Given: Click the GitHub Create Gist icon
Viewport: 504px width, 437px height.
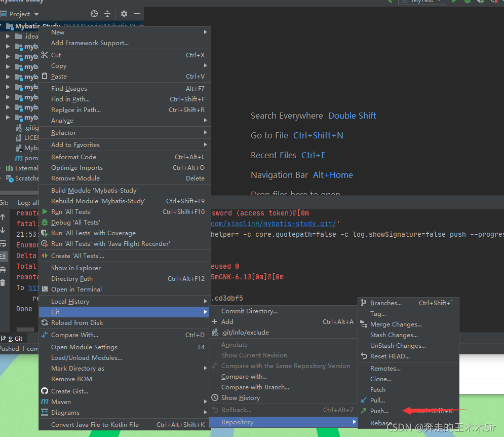Looking at the screenshot, I should [45, 391].
